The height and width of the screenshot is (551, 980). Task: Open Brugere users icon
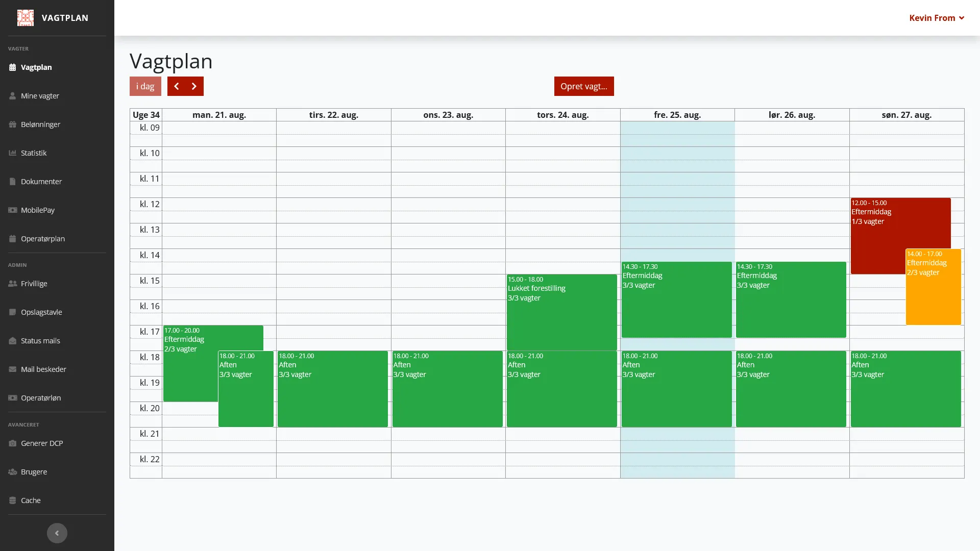coord(12,472)
